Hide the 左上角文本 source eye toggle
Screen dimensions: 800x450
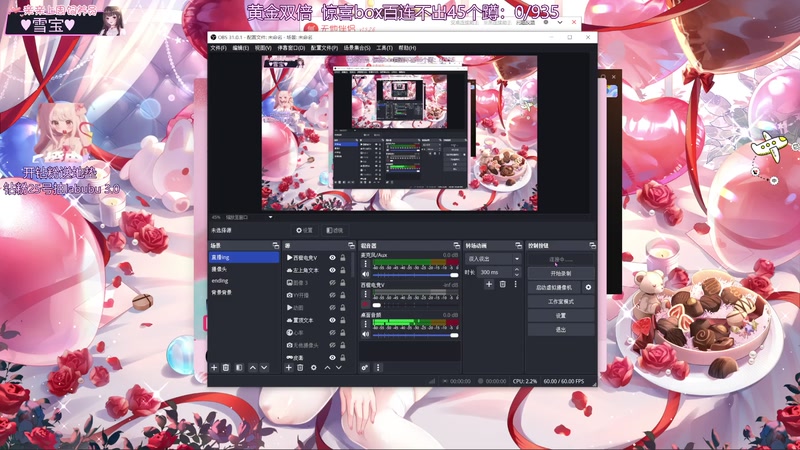332,270
